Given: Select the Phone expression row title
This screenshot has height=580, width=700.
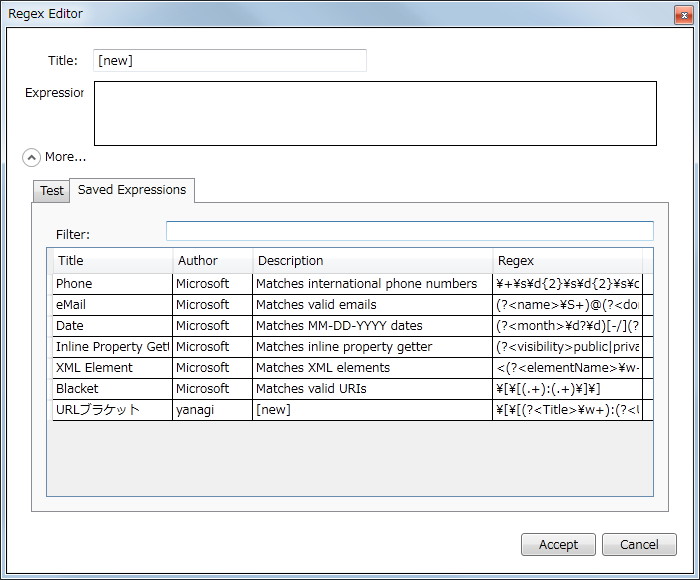Looking at the screenshot, I should pyautogui.click(x=112, y=284).
